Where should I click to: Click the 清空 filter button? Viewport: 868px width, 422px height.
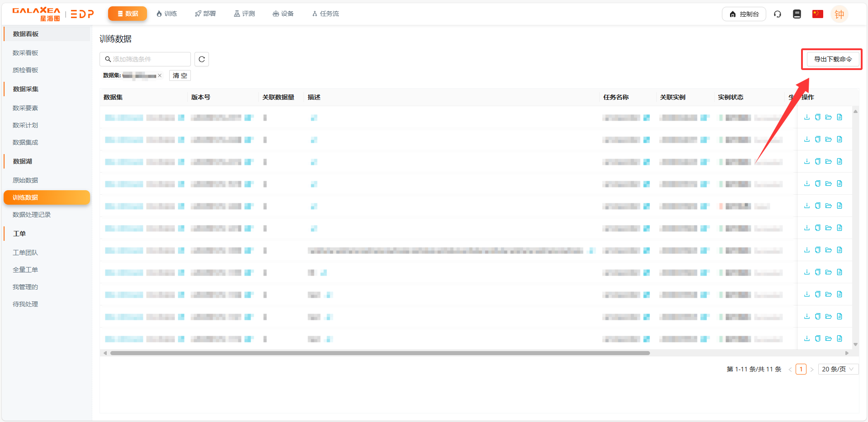pyautogui.click(x=180, y=75)
